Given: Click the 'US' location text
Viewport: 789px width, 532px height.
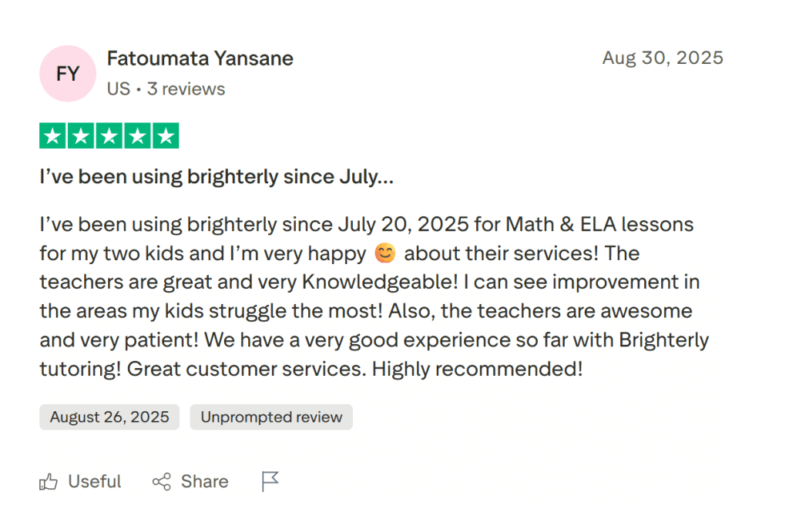Looking at the screenshot, I should (x=118, y=89).
